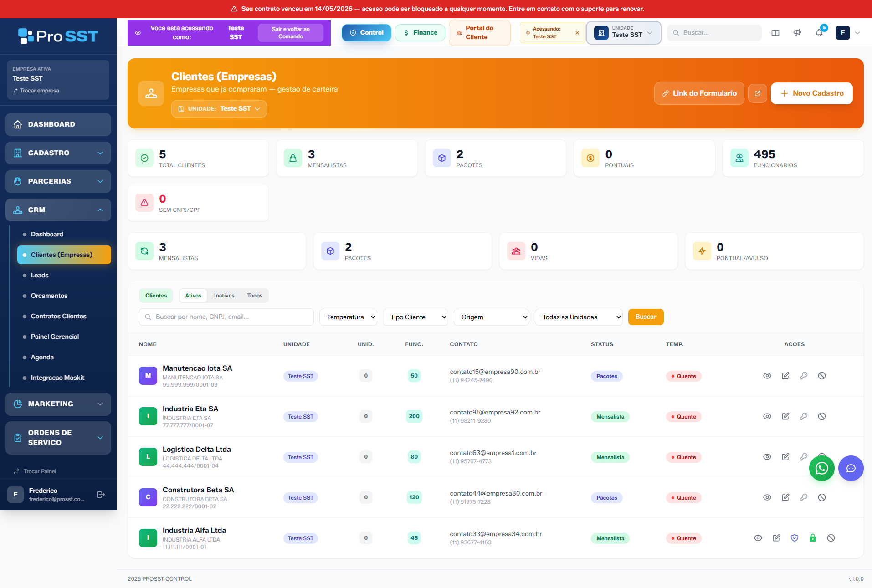The image size is (872, 588).
Task: Click the client search field by nome, CNPJ, email
Action: coord(226,317)
